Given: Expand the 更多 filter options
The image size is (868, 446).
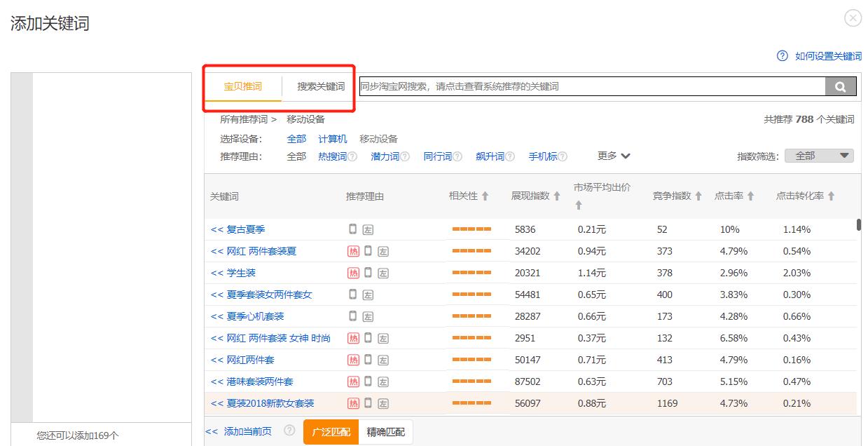Looking at the screenshot, I should tap(608, 156).
